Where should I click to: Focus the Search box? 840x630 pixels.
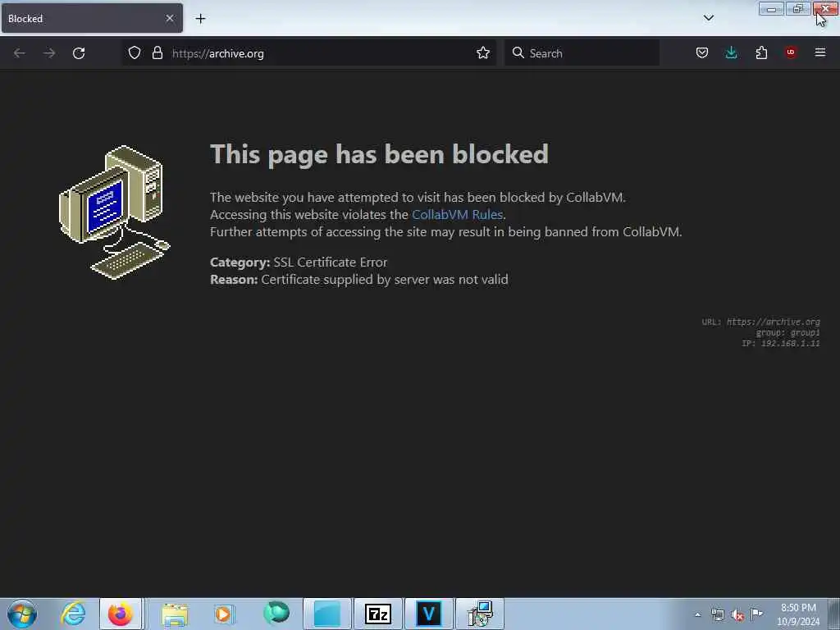pos(582,53)
